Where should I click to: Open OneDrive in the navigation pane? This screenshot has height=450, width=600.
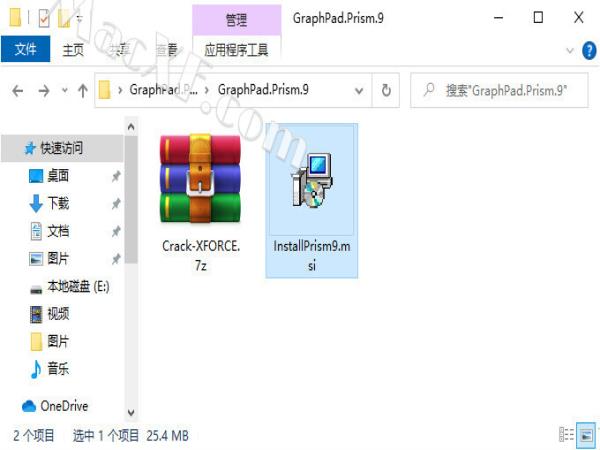55,406
